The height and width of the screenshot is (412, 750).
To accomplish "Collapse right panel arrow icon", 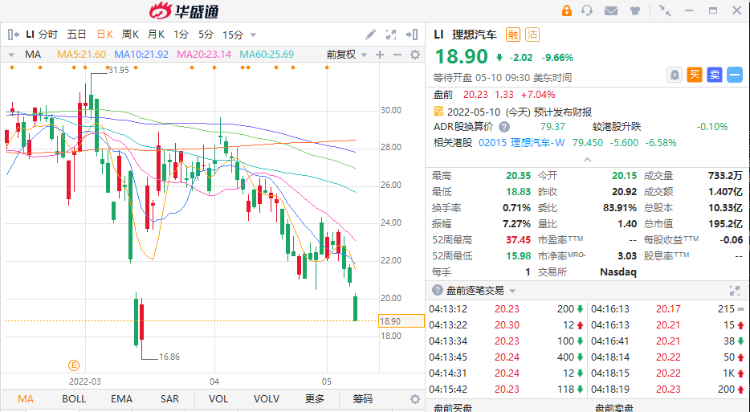I will (412, 34).
